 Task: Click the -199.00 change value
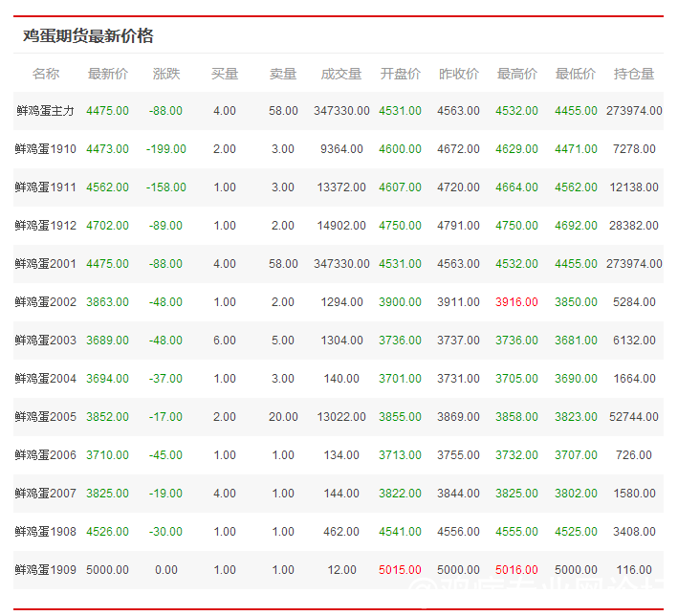[x=166, y=149]
